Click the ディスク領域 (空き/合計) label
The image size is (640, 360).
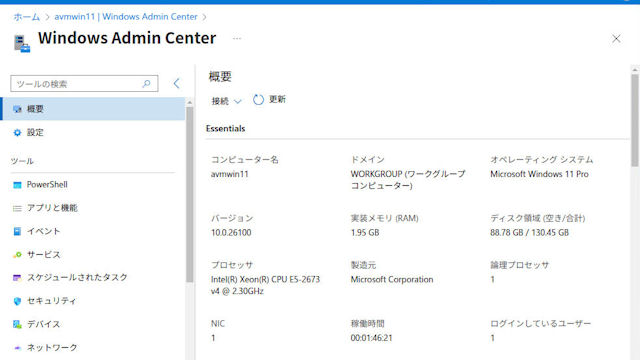coord(538,218)
